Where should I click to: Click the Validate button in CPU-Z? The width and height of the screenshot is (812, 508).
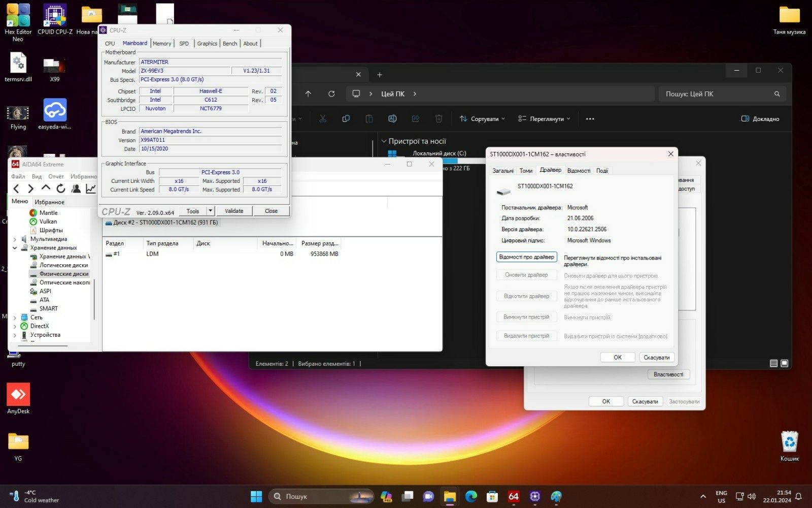(x=234, y=211)
